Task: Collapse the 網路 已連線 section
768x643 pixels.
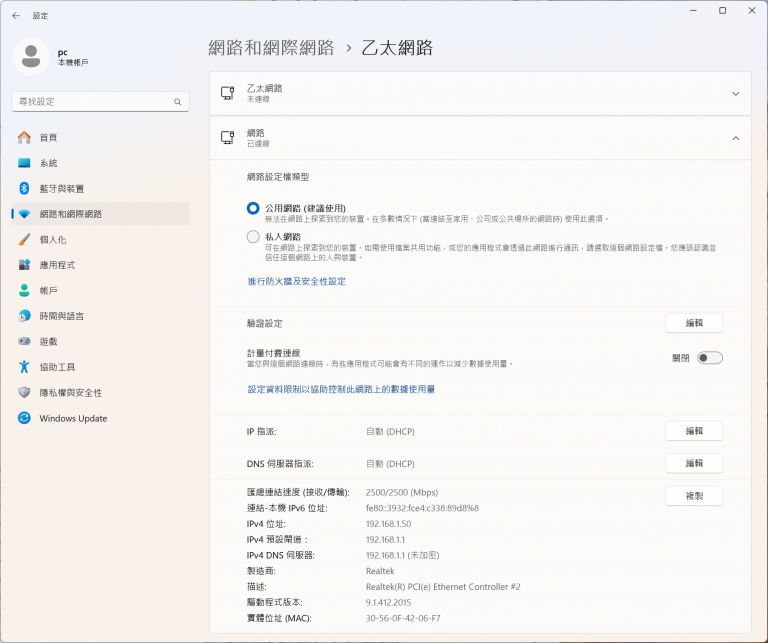Action: tap(735, 138)
